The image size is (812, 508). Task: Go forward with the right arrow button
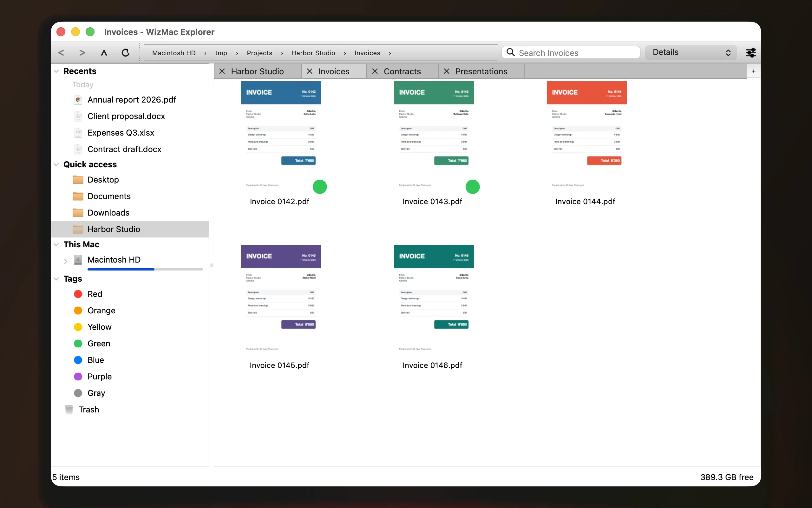tap(82, 53)
